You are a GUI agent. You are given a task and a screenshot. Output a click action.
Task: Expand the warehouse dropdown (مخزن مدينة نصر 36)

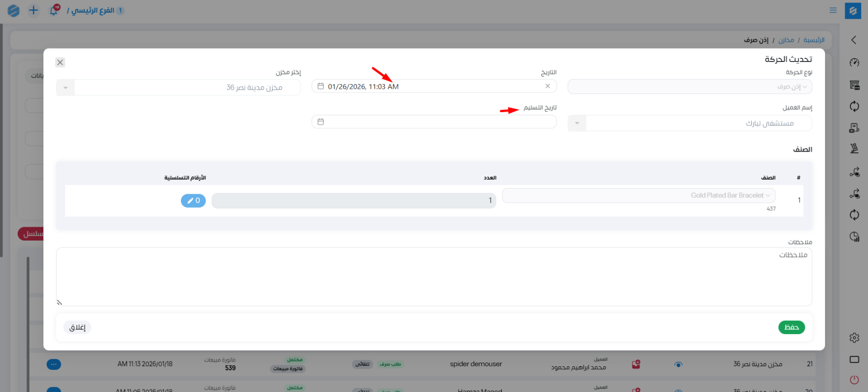(x=66, y=88)
